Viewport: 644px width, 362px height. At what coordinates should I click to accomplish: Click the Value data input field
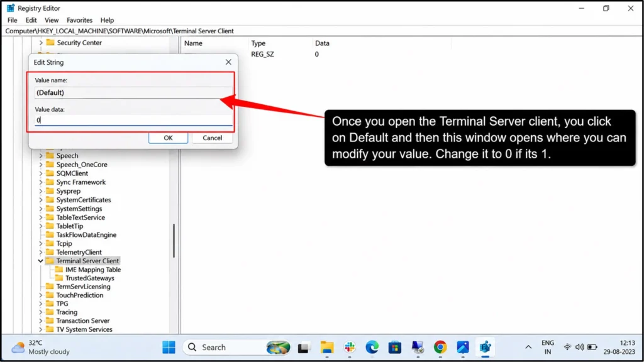133,120
